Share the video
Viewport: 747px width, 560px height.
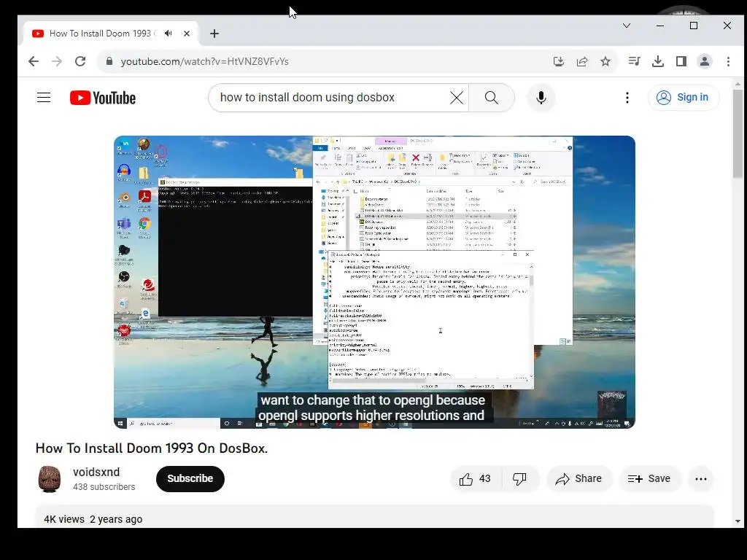pyautogui.click(x=578, y=478)
